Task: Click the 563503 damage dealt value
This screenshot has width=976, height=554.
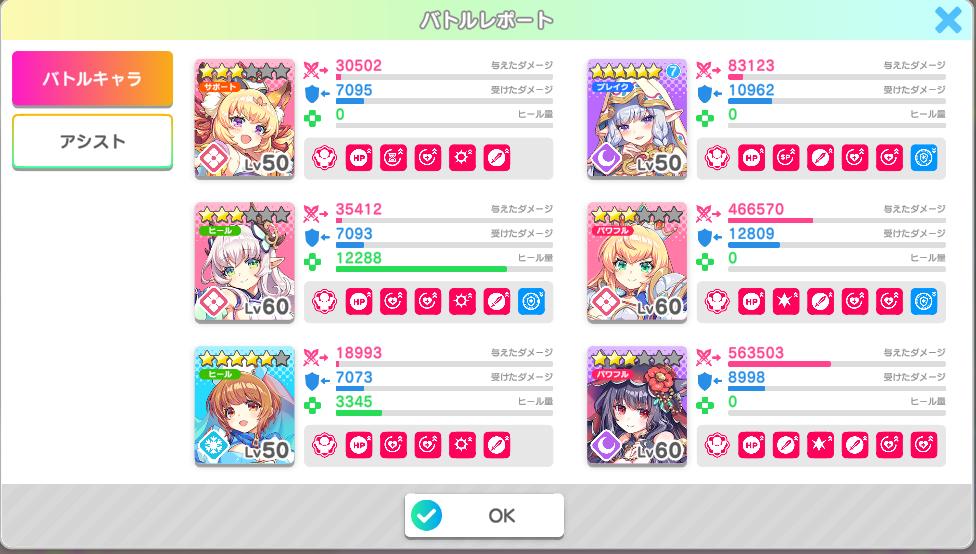Action: tap(756, 353)
